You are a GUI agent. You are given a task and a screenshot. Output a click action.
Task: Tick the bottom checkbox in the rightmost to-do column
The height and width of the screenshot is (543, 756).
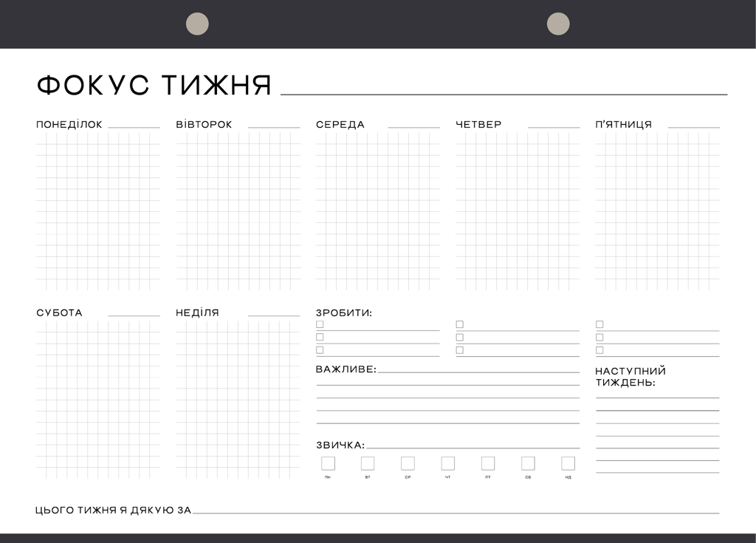(x=599, y=350)
